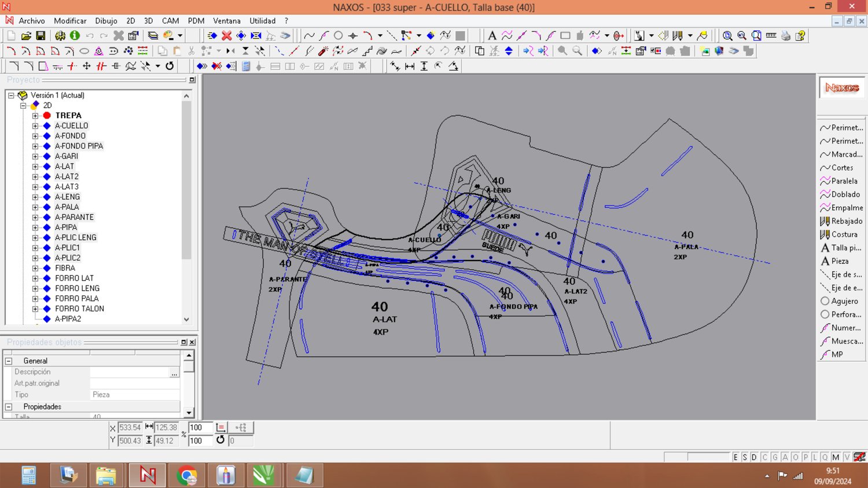The image size is (868, 488).
Task: Click the rotate arrow tool icon
Action: [170, 66]
